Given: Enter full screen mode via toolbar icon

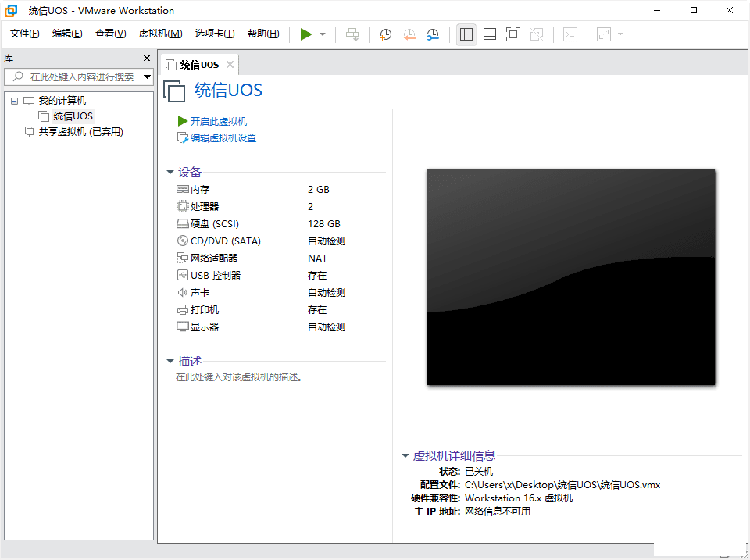Looking at the screenshot, I should coord(513,34).
